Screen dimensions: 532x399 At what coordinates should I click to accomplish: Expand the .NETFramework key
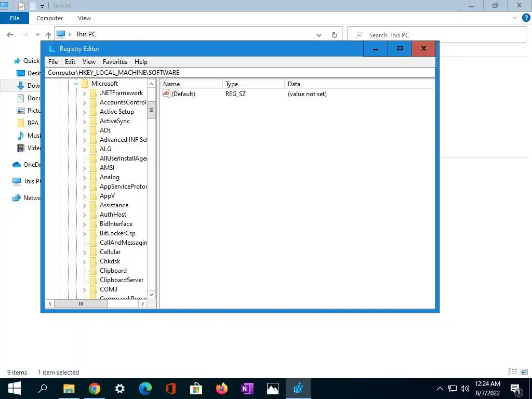click(x=85, y=94)
